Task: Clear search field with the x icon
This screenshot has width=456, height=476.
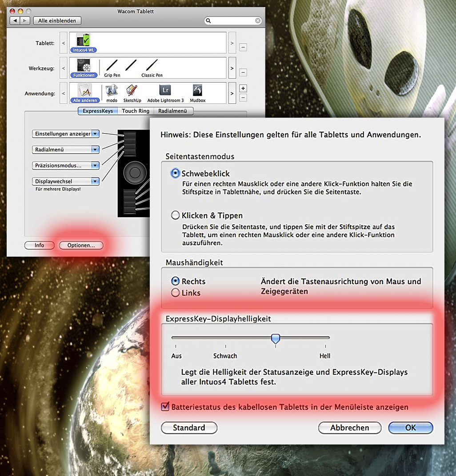Action: (258, 20)
